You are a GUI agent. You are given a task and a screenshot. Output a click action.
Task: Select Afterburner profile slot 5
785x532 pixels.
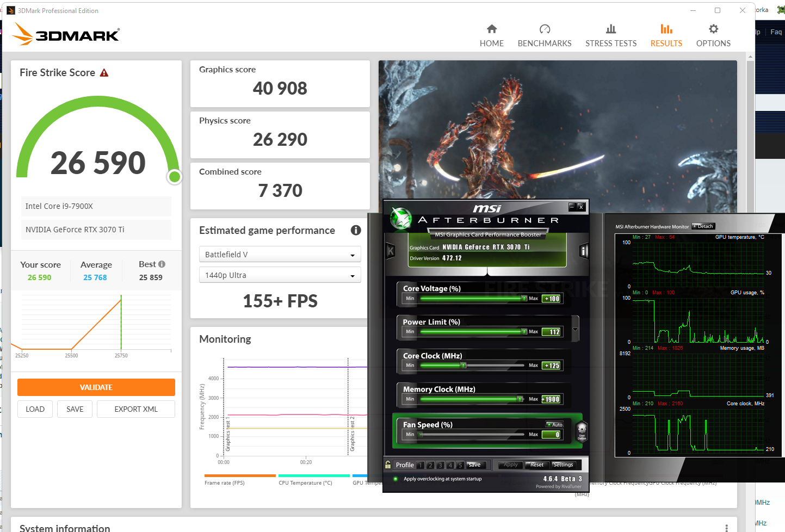click(460, 465)
